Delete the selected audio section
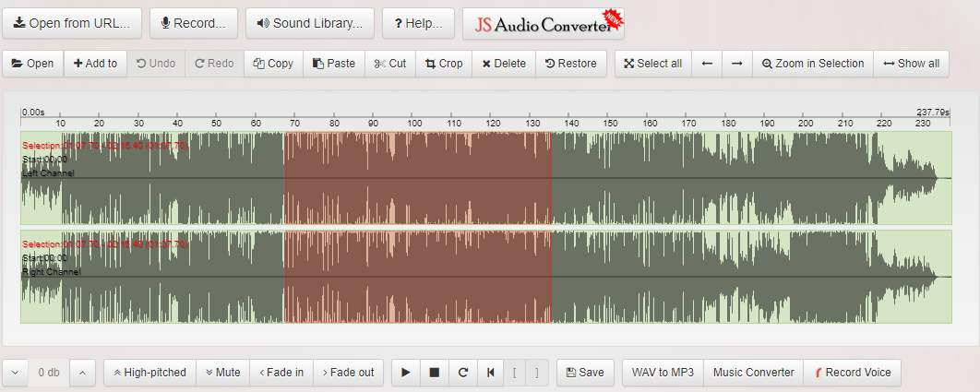Screen dimensions: 980x392 pyautogui.click(x=504, y=64)
